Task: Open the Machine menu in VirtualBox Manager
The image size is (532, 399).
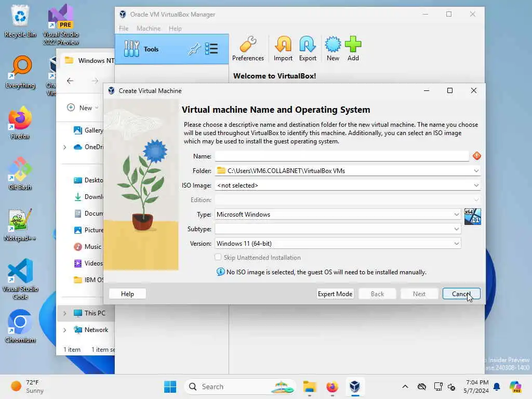Action: coord(149,29)
